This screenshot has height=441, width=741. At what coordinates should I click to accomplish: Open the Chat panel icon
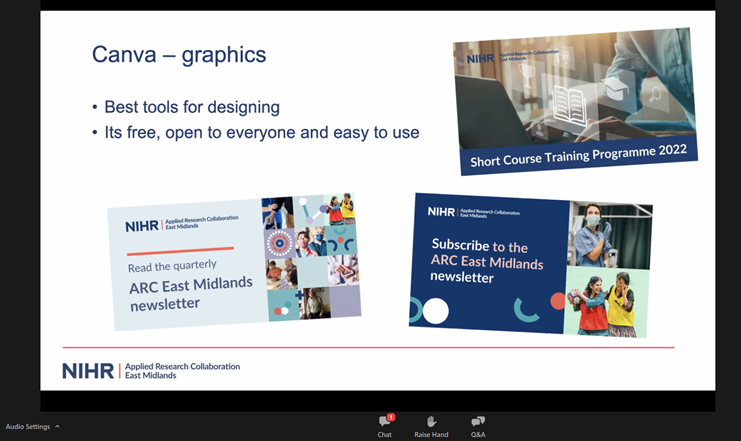(x=385, y=421)
